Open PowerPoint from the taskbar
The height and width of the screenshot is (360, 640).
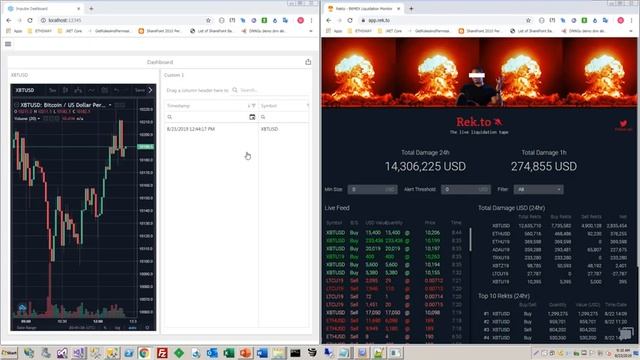tap(245, 353)
